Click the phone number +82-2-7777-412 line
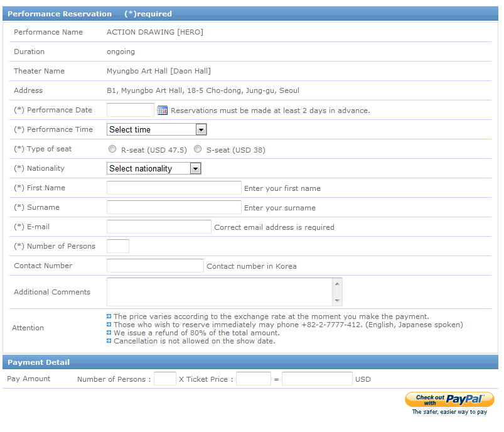This screenshot has width=504, height=432. click(x=288, y=325)
